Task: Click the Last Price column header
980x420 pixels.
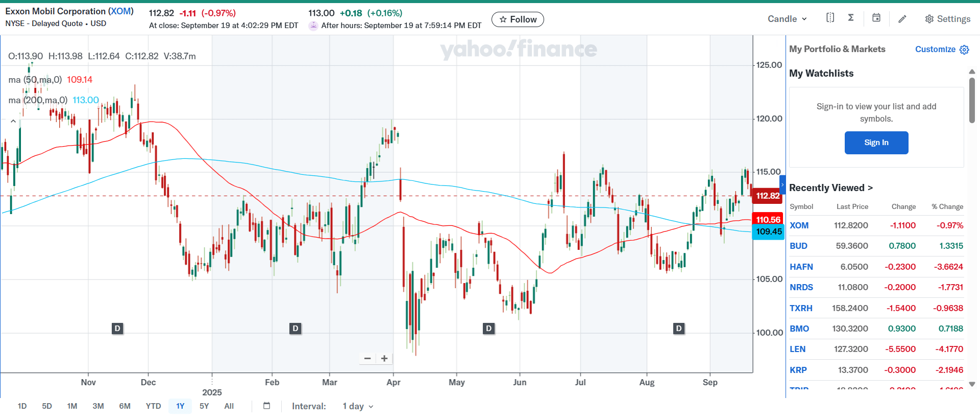Action: pos(852,206)
